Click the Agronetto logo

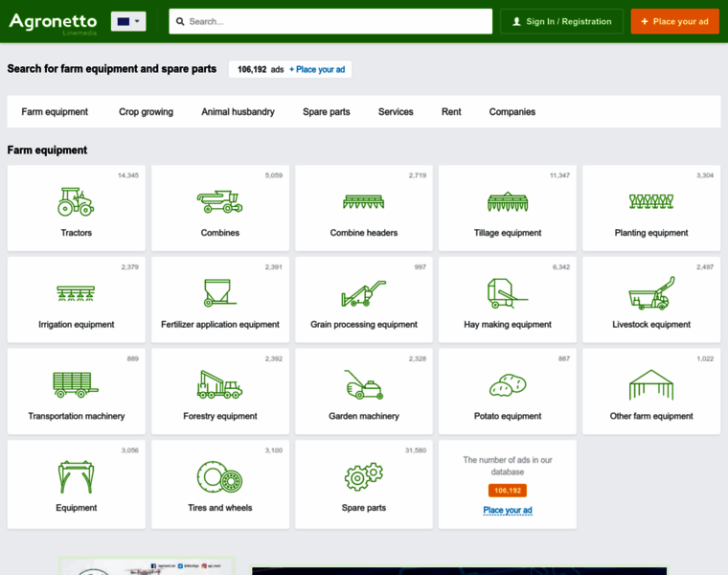[53, 21]
